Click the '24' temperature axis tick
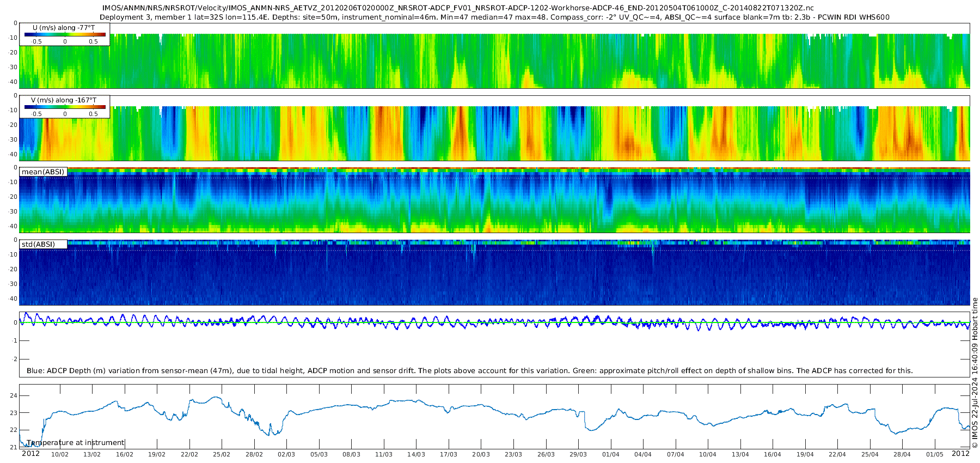 pos(14,395)
